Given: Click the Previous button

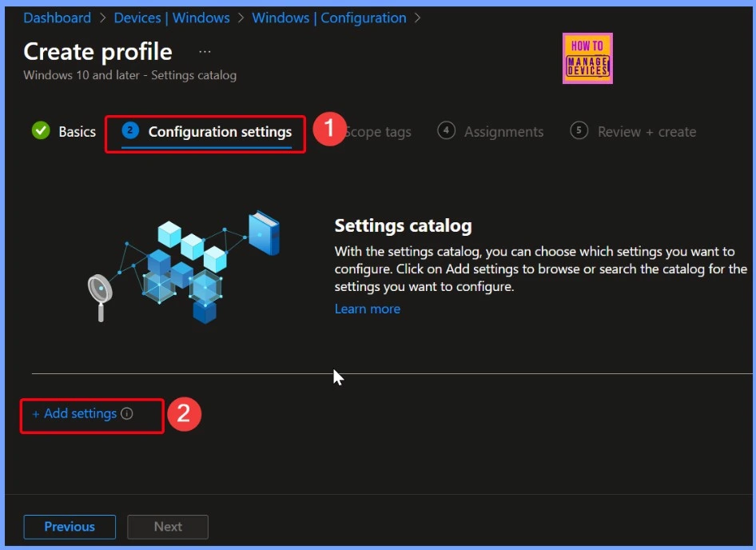Looking at the screenshot, I should [x=70, y=526].
